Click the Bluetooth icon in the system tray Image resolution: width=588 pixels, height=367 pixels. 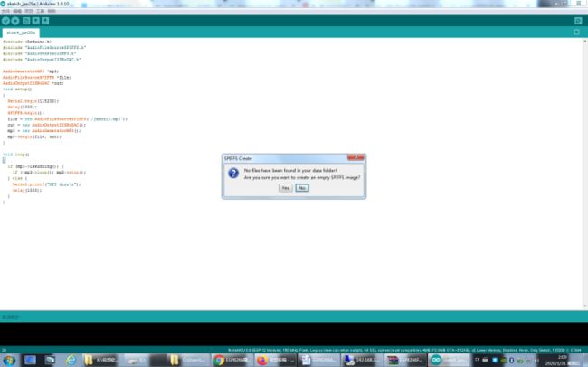(511, 361)
